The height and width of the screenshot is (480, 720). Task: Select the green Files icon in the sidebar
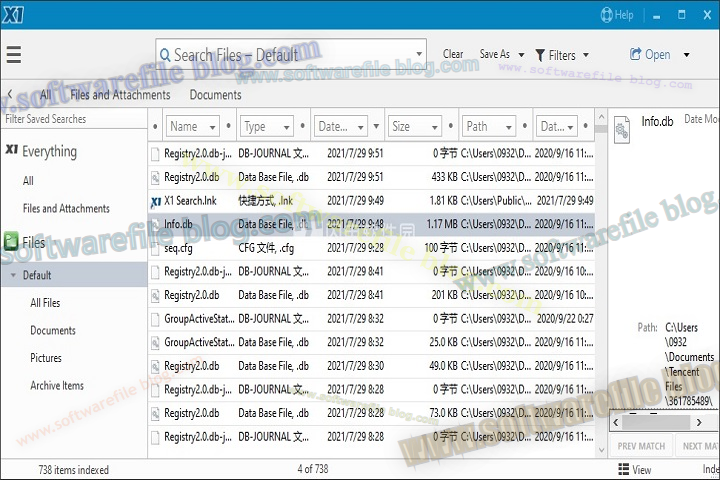click(11, 242)
